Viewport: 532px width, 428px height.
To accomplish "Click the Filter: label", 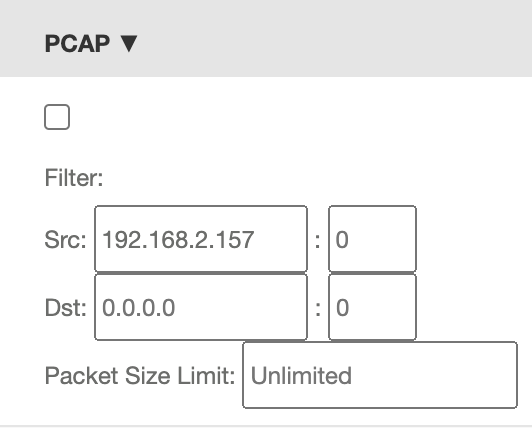I will [x=74, y=178].
